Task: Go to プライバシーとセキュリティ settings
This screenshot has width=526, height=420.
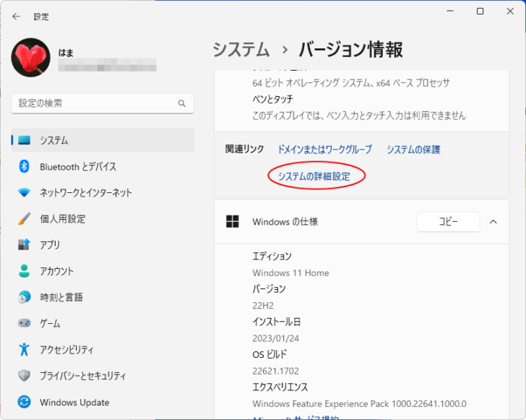Action: coord(103,376)
